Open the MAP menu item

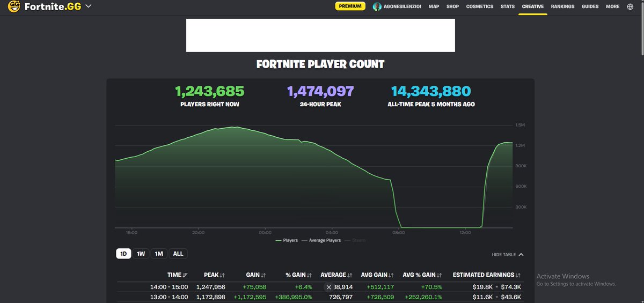click(x=434, y=6)
